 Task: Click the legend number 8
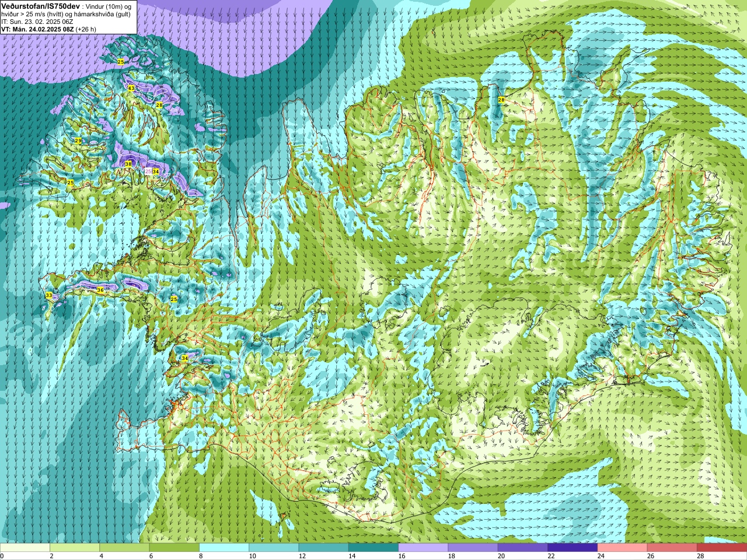(201, 556)
